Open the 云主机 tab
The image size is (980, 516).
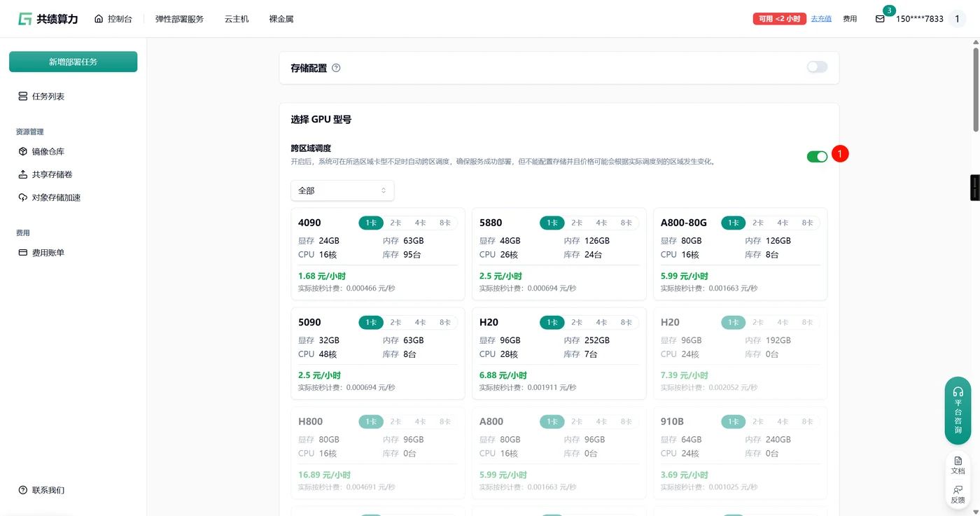(x=237, y=19)
